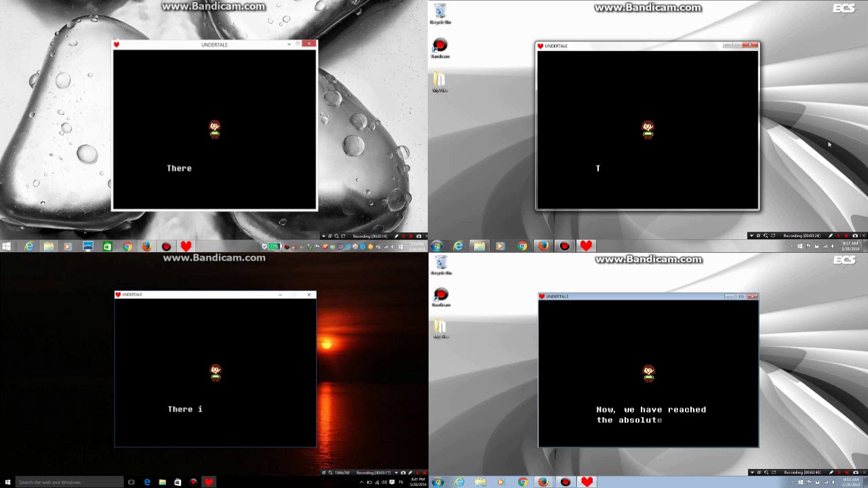Open File Explorer in top-left desktop taskbar
The width and height of the screenshot is (868, 488).
[x=49, y=247]
